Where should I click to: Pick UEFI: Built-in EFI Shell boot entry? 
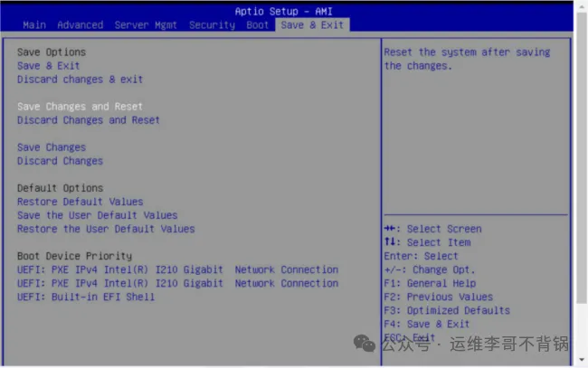[x=86, y=297]
